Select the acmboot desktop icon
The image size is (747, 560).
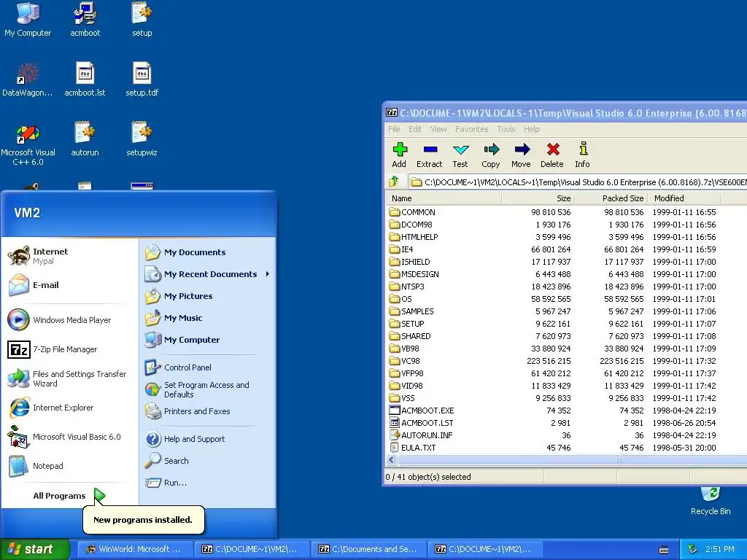(x=85, y=20)
